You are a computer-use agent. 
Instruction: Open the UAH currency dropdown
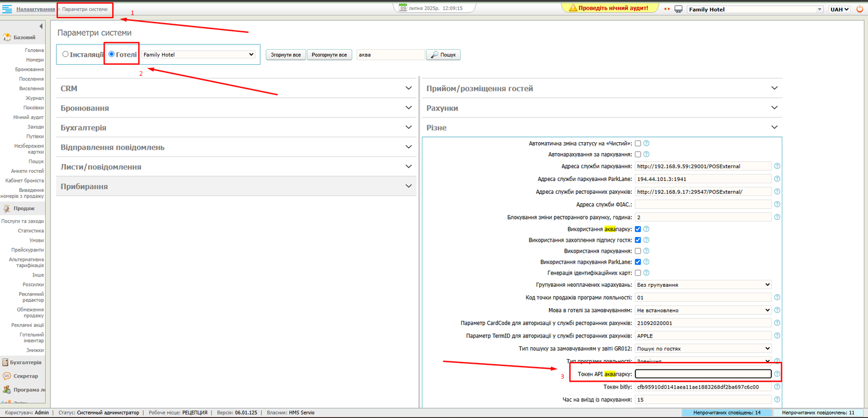pyautogui.click(x=839, y=9)
